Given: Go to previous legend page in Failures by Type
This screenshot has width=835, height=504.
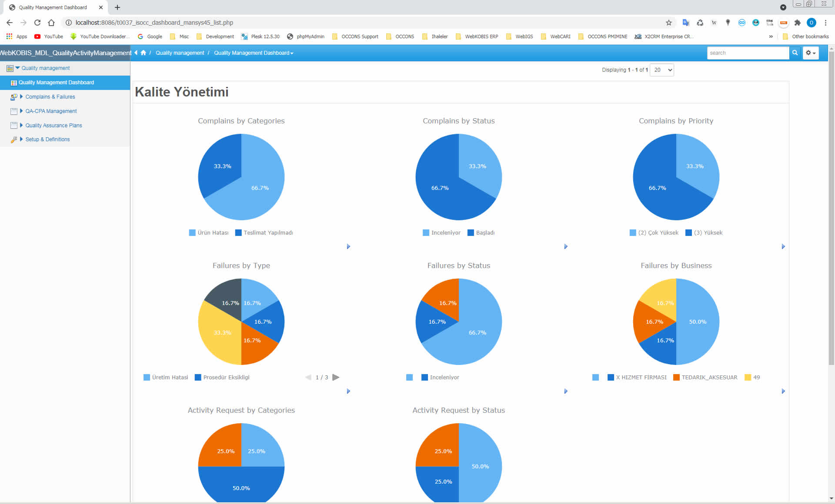Looking at the screenshot, I should point(308,377).
